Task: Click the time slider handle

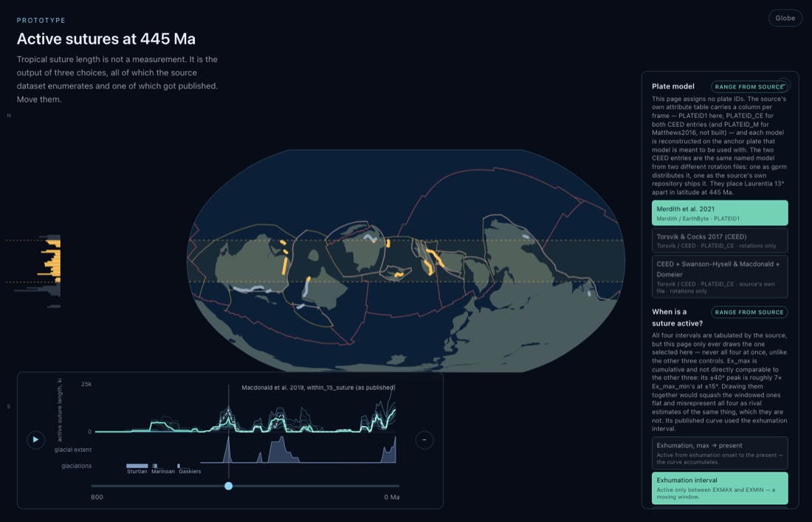Action: coord(228,486)
